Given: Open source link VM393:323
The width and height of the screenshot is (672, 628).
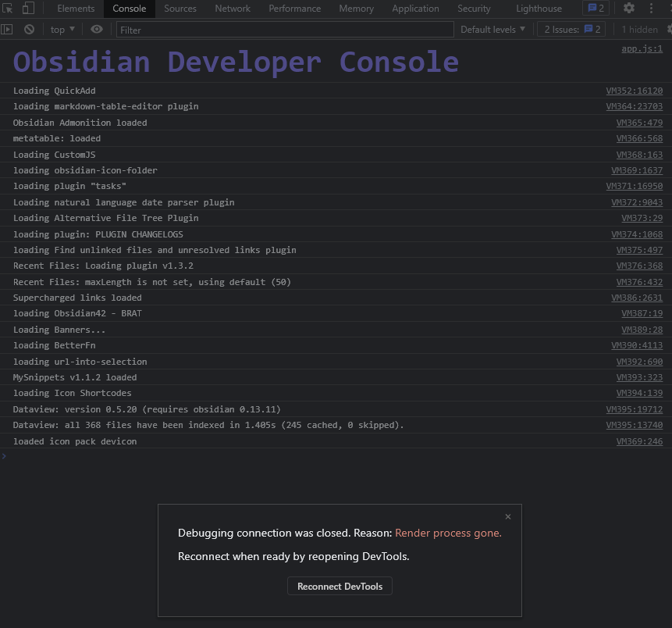Looking at the screenshot, I should [x=639, y=377].
